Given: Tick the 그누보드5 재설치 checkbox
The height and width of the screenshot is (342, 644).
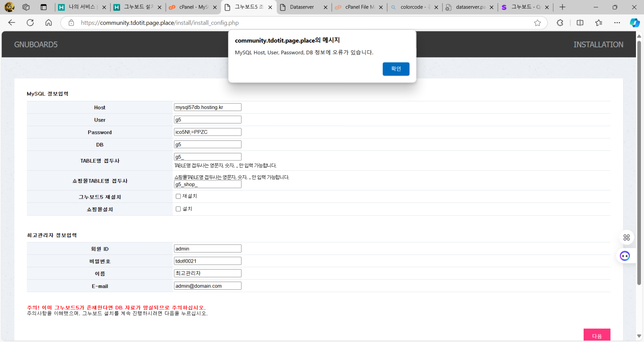Looking at the screenshot, I should pos(178,196).
